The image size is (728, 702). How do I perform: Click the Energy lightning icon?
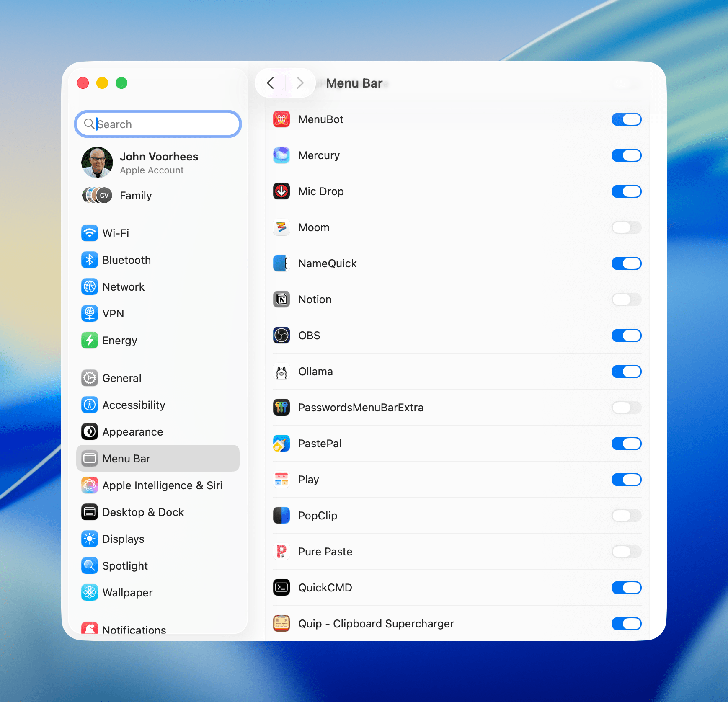(90, 341)
